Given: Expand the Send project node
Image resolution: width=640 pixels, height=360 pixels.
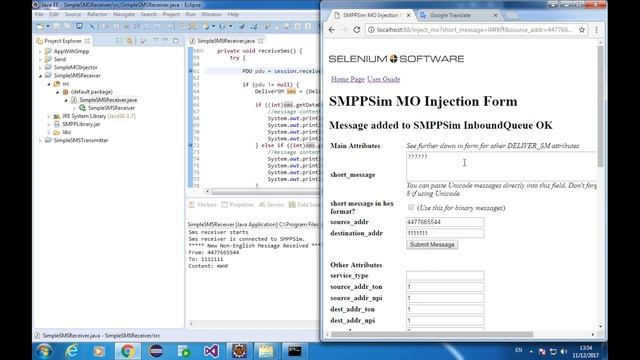Looking at the screenshot, I should click(x=40, y=60).
